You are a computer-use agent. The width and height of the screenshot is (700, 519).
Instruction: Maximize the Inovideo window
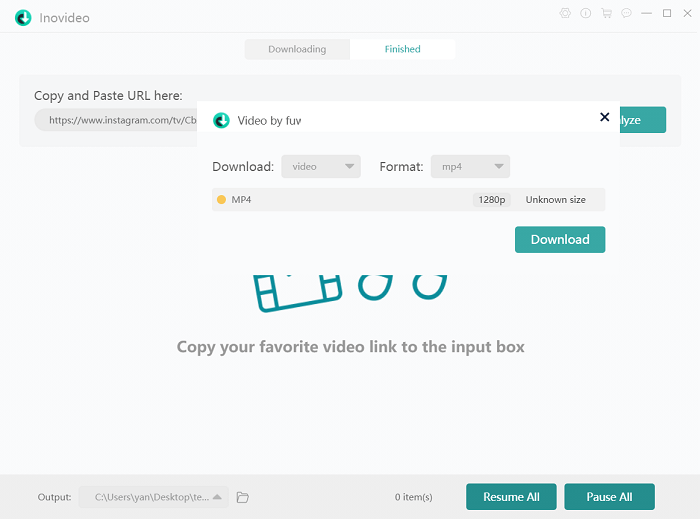tap(667, 13)
